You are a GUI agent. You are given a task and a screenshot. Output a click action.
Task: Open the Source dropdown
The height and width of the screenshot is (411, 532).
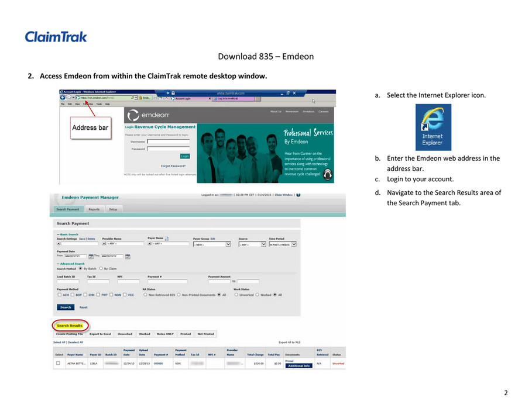coord(252,244)
